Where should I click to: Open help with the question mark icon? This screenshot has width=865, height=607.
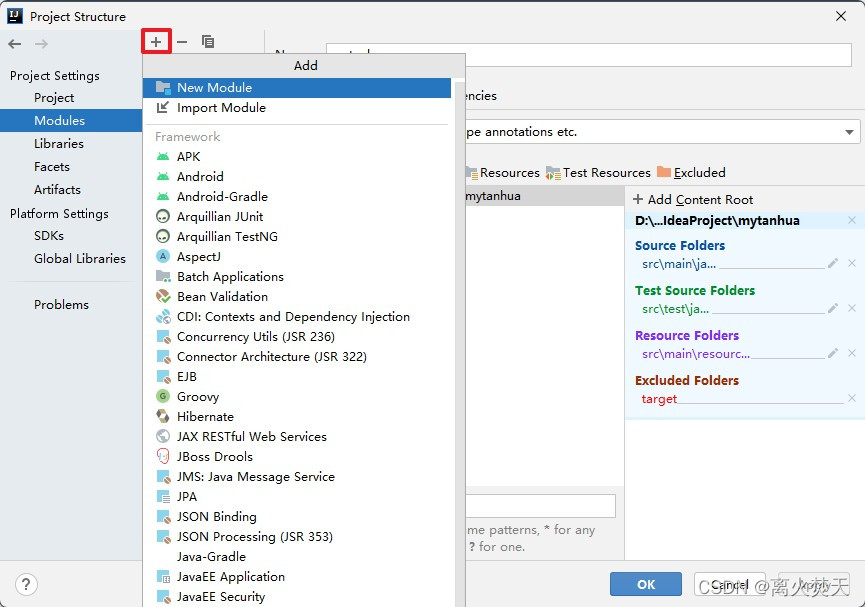26,584
